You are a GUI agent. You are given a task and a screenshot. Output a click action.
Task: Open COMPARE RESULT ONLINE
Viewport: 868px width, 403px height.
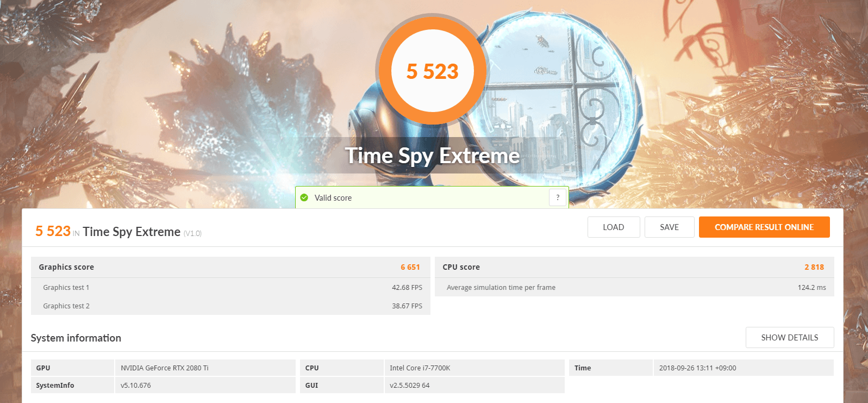point(764,227)
